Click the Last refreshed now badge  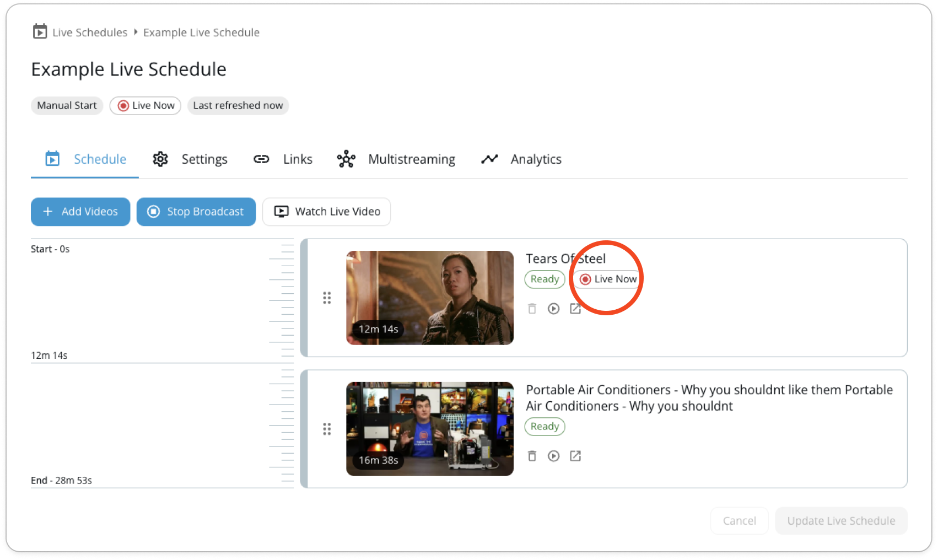pyautogui.click(x=238, y=105)
